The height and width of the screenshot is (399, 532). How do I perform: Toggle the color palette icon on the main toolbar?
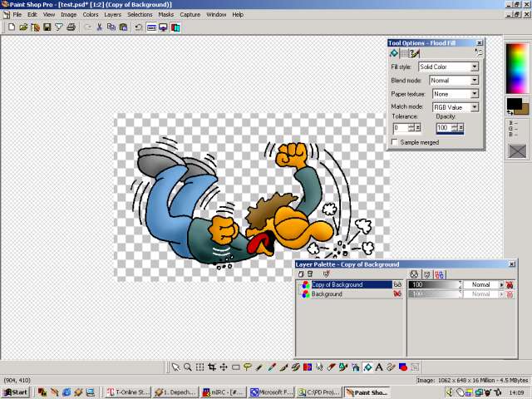click(175, 27)
